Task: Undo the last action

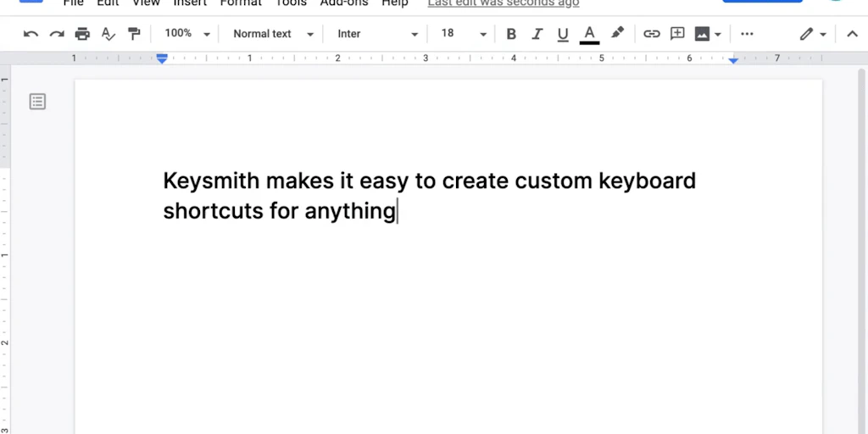Action: (31, 34)
